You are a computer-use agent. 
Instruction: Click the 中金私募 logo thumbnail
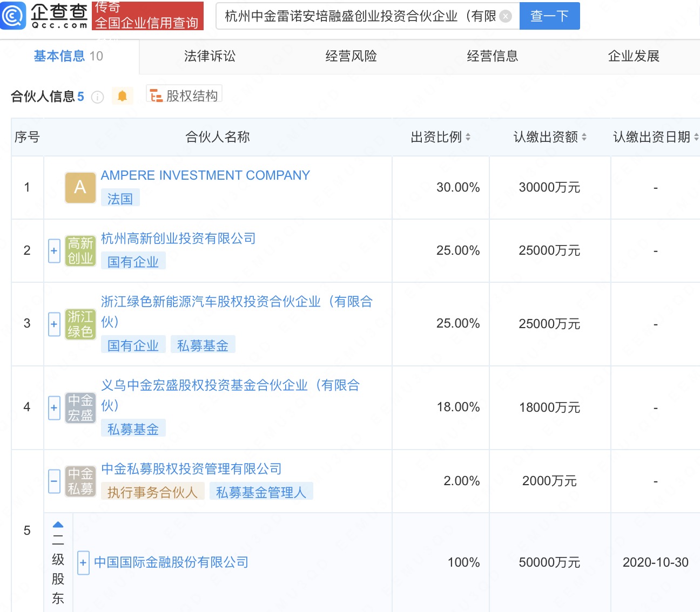pyautogui.click(x=80, y=481)
